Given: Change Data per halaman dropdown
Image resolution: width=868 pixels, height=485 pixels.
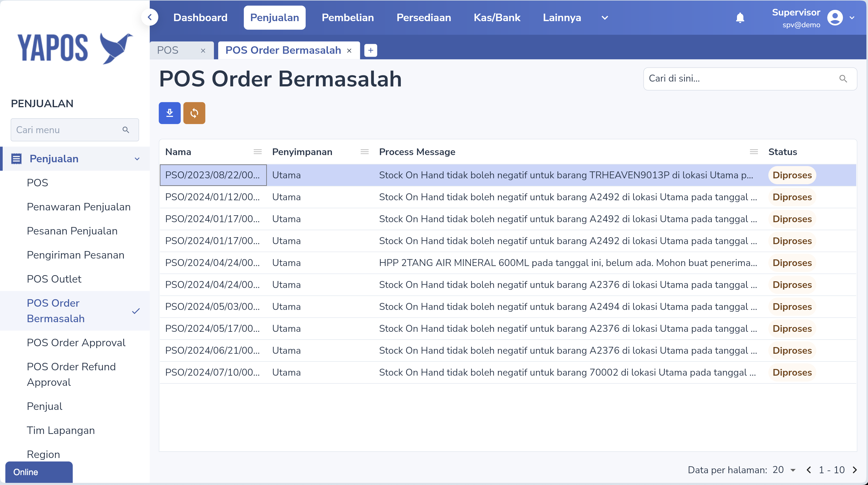Looking at the screenshot, I should pyautogui.click(x=784, y=470).
